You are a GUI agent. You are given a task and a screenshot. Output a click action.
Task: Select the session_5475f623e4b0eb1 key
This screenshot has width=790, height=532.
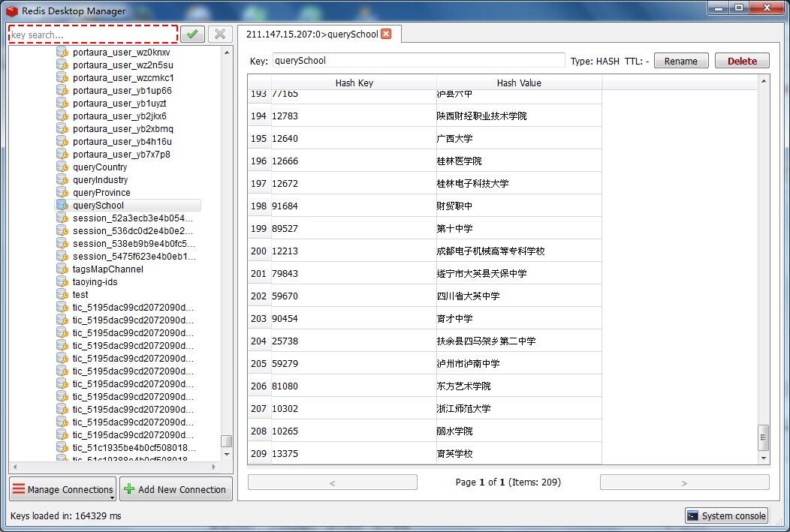pos(134,256)
